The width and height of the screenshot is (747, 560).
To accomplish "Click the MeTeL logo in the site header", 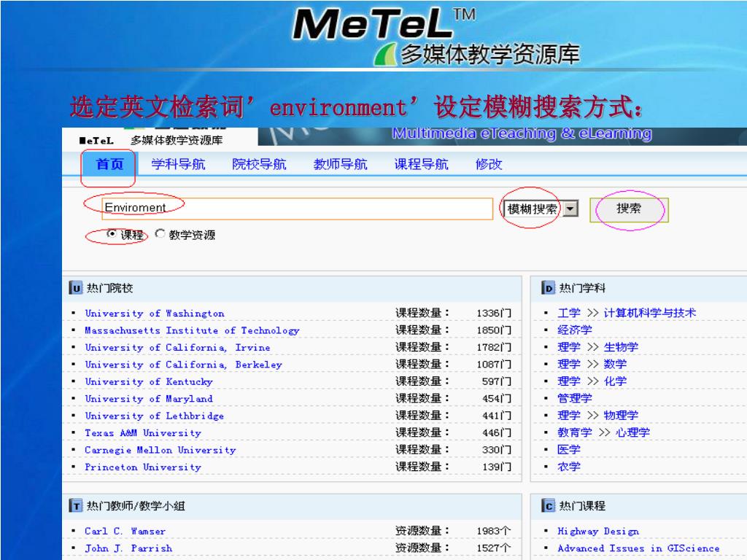I will (x=96, y=141).
